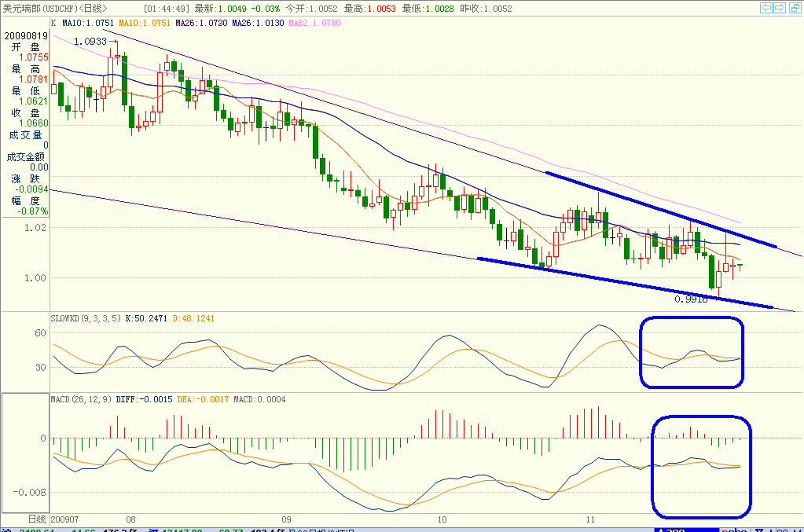Click the blue MA10:1.0751 indicator label
The width and height of the screenshot is (804, 532).
88,23
